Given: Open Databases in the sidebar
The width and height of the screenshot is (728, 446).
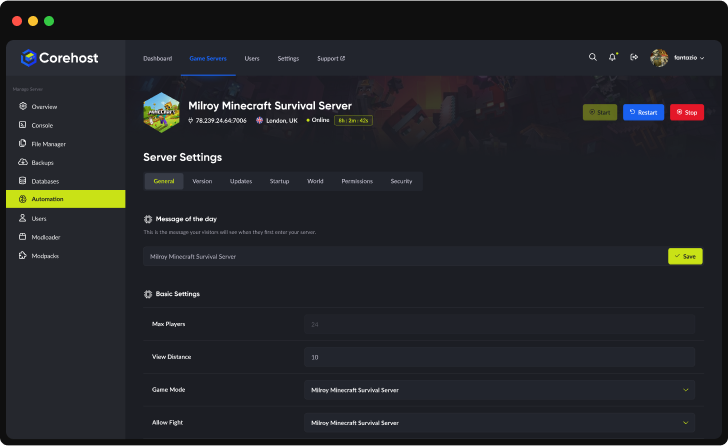Looking at the screenshot, I should click(65, 181).
